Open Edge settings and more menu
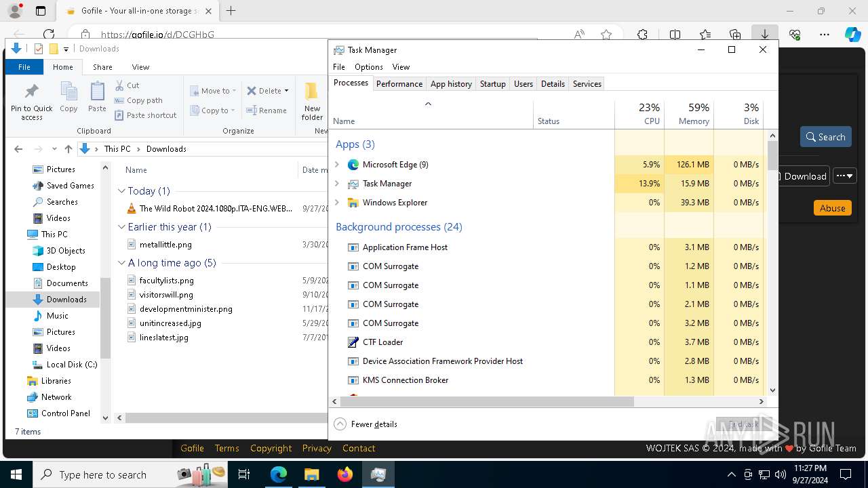 tap(825, 35)
